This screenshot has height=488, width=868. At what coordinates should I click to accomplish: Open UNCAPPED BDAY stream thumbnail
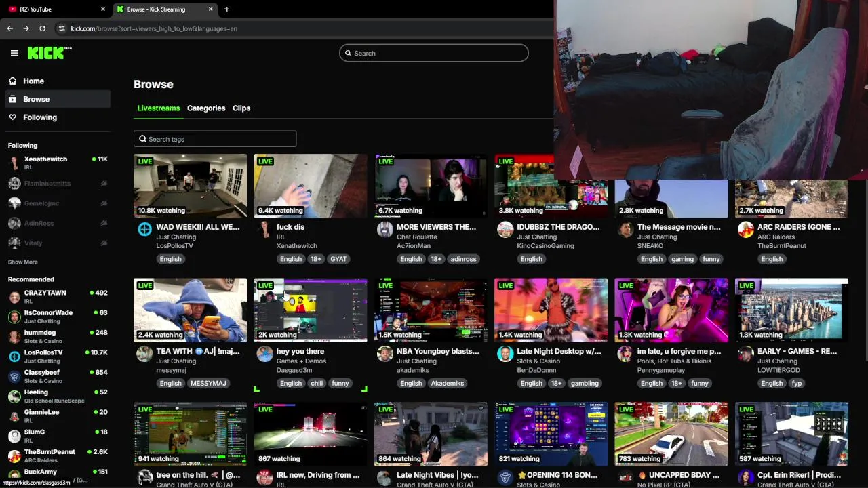(x=671, y=434)
